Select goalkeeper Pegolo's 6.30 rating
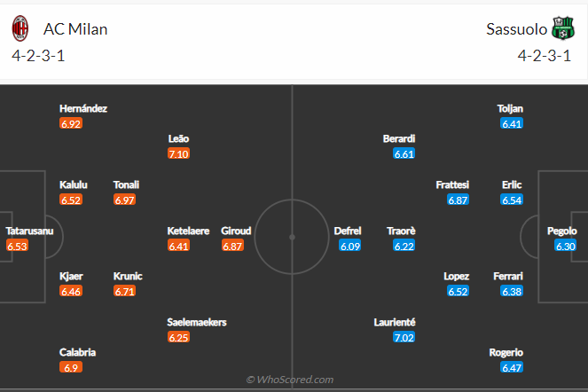588x392 pixels. 565,246
